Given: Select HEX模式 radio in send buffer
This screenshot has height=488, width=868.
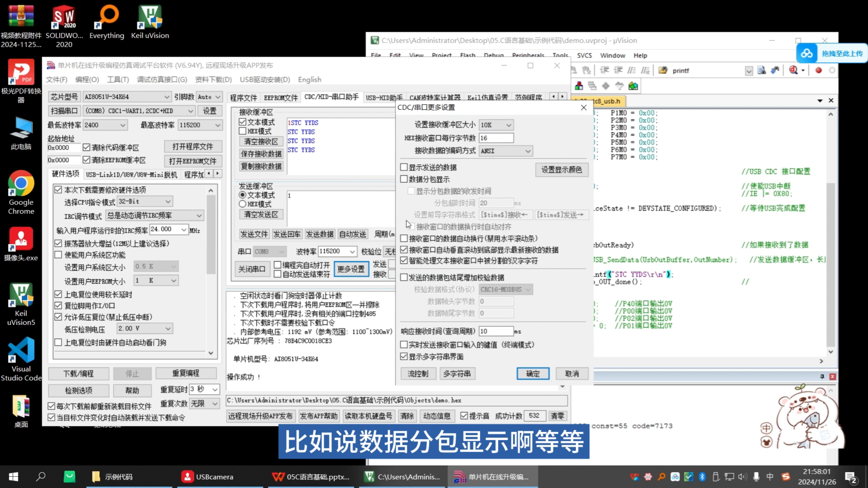Looking at the screenshot, I should pyautogui.click(x=242, y=204).
